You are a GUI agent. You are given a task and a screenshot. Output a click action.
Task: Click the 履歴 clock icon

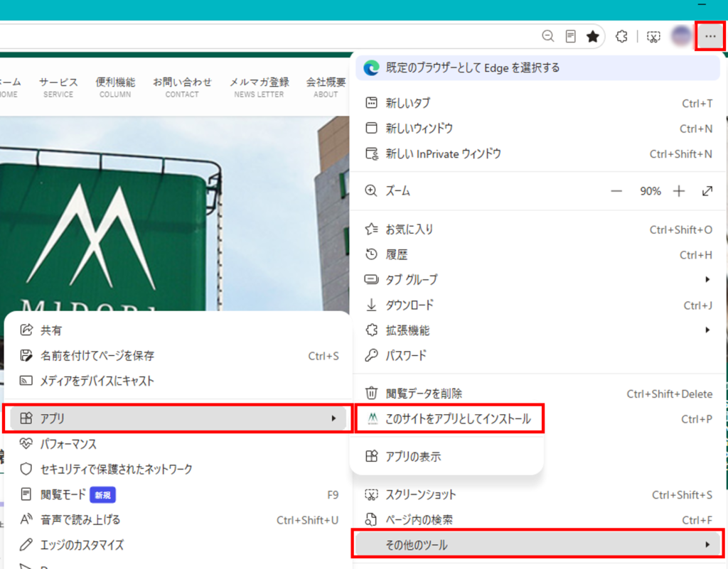[x=371, y=254]
